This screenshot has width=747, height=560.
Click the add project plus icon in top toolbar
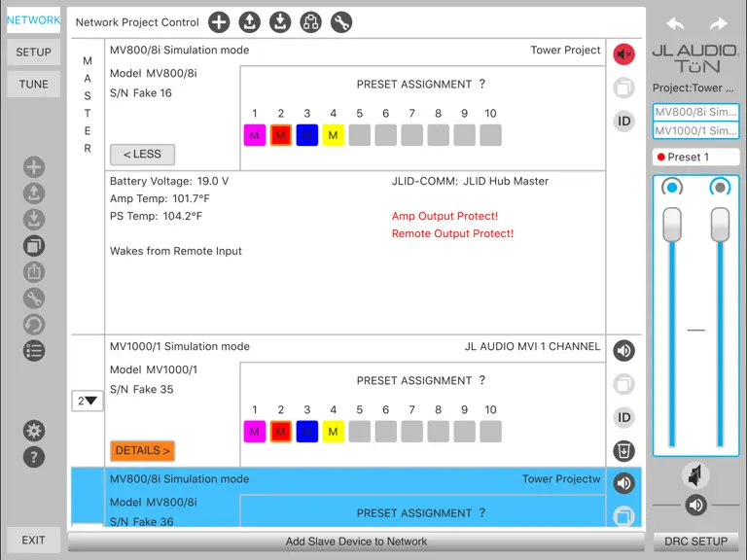tap(219, 22)
